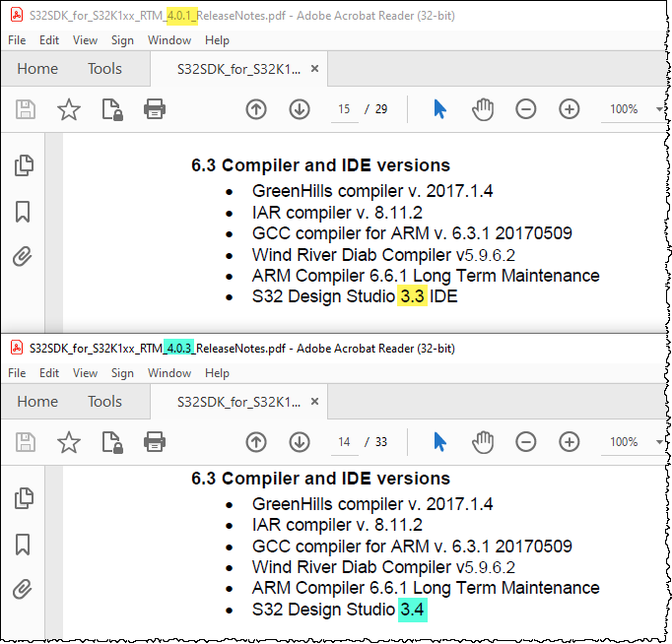The height and width of the screenshot is (644, 672).
Task: Open File menu in 4.0.1 window
Action: click(x=17, y=40)
